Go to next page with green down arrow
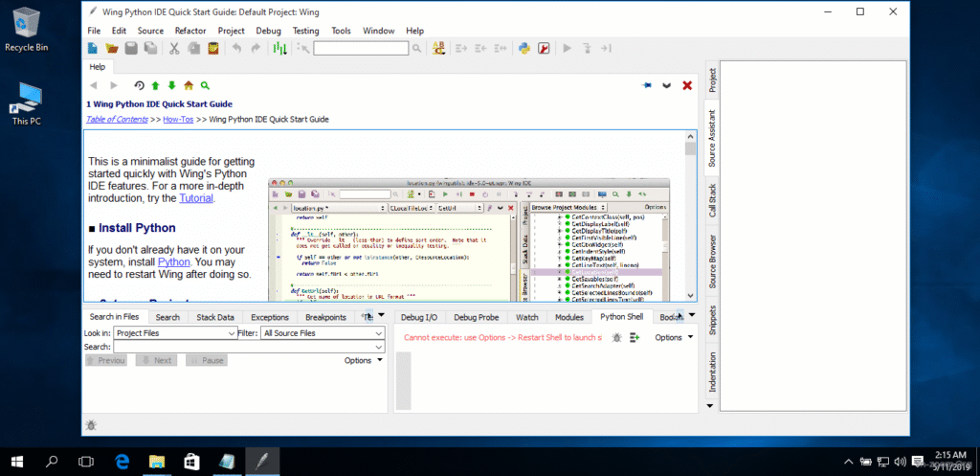The width and height of the screenshot is (980, 476). pyautogui.click(x=172, y=85)
